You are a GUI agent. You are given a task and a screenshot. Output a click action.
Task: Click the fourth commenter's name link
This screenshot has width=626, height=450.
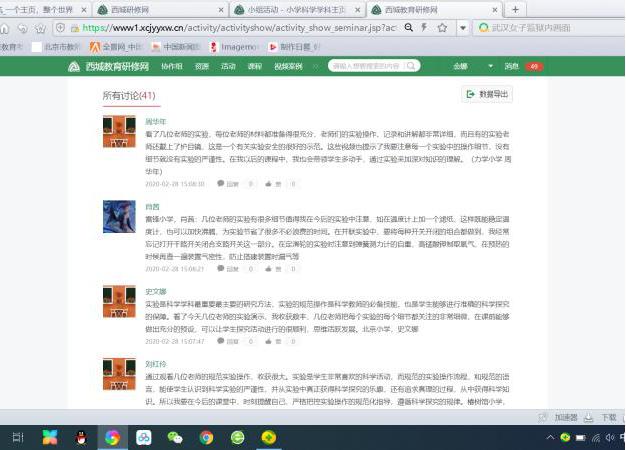[156, 364]
